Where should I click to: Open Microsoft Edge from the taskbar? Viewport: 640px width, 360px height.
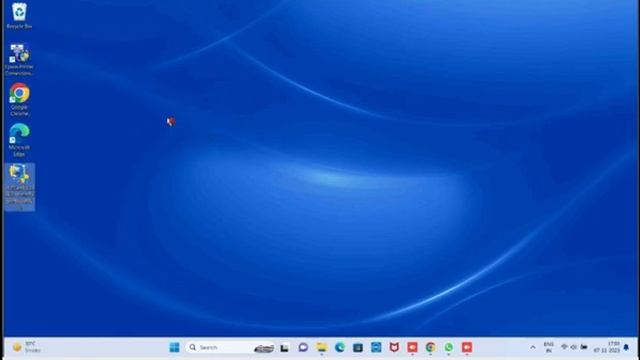pyautogui.click(x=340, y=347)
